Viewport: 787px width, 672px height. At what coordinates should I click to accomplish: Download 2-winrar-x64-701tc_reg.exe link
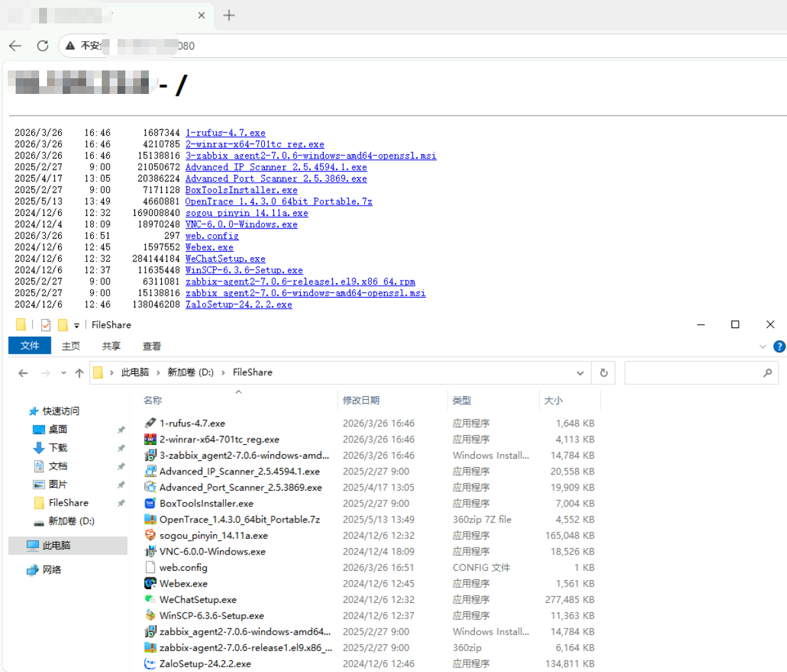pyautogui.click(x=255, y=144)
